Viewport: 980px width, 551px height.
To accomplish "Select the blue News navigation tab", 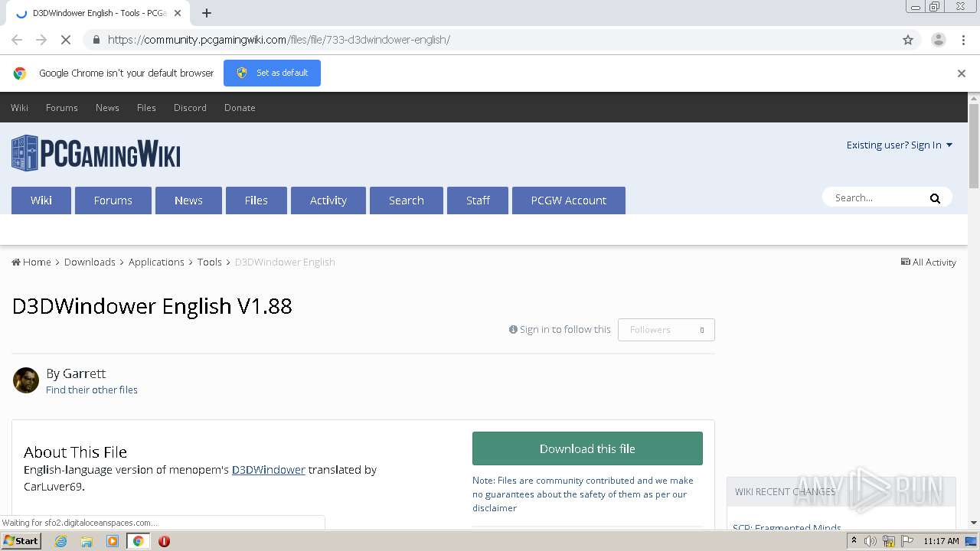I will [188, 201].
